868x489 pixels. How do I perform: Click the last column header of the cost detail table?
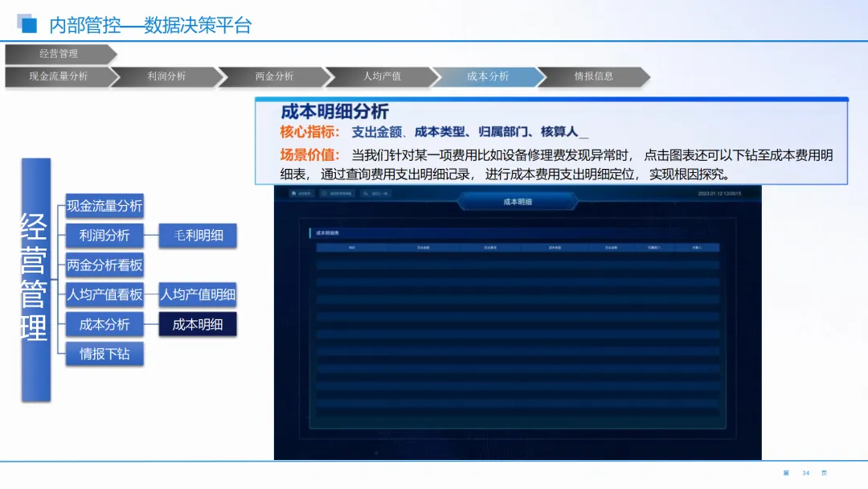697,248
